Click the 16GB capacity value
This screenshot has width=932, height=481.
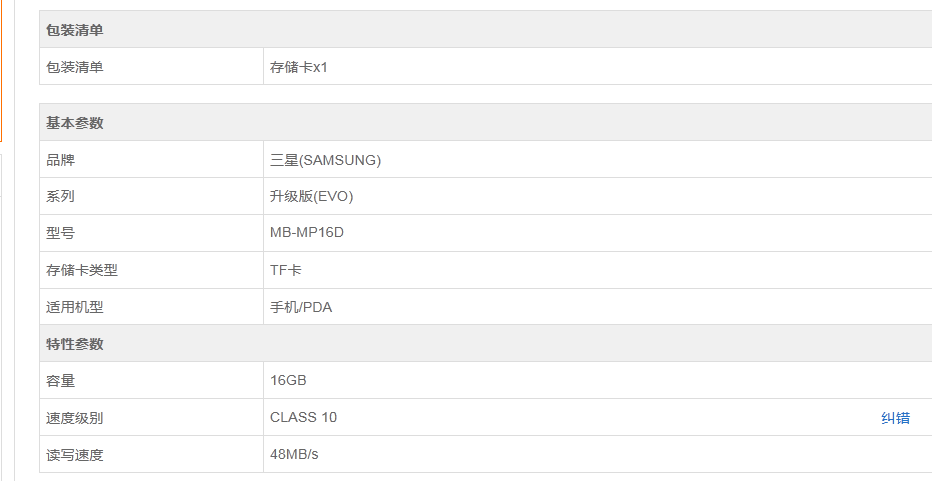pos(288,381)
